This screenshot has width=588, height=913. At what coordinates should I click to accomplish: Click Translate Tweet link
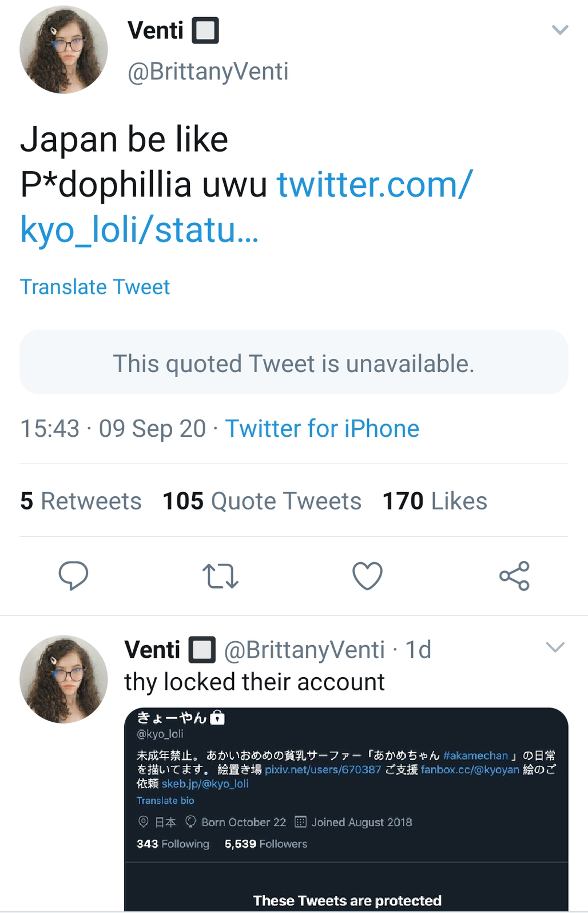[x=95, y=287]
